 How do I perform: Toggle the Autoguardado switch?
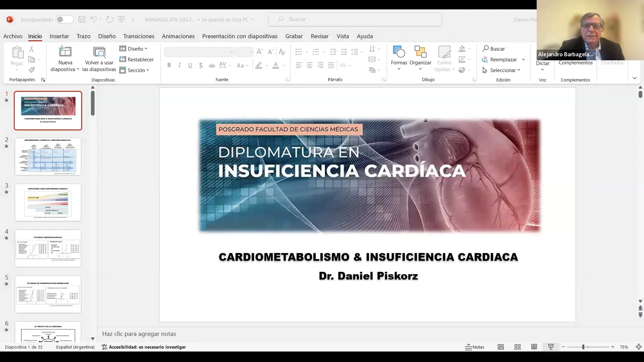(x=64, y=19)
